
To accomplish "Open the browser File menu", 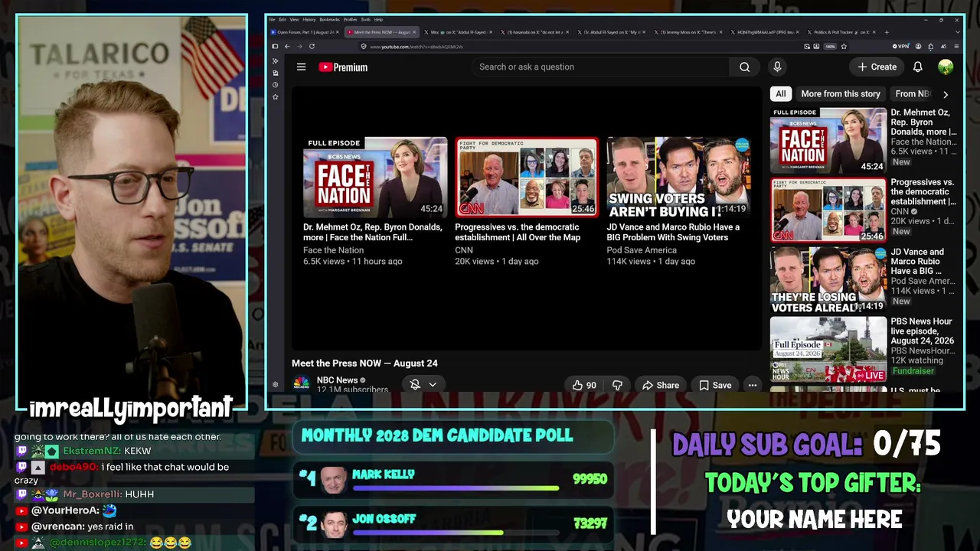I will (272, 20).
